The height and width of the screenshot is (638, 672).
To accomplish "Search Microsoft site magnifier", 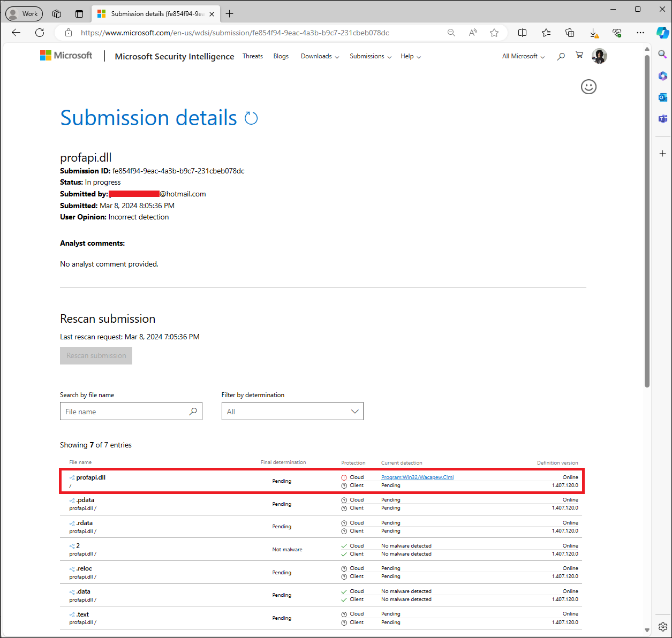I will coord(561,56).
